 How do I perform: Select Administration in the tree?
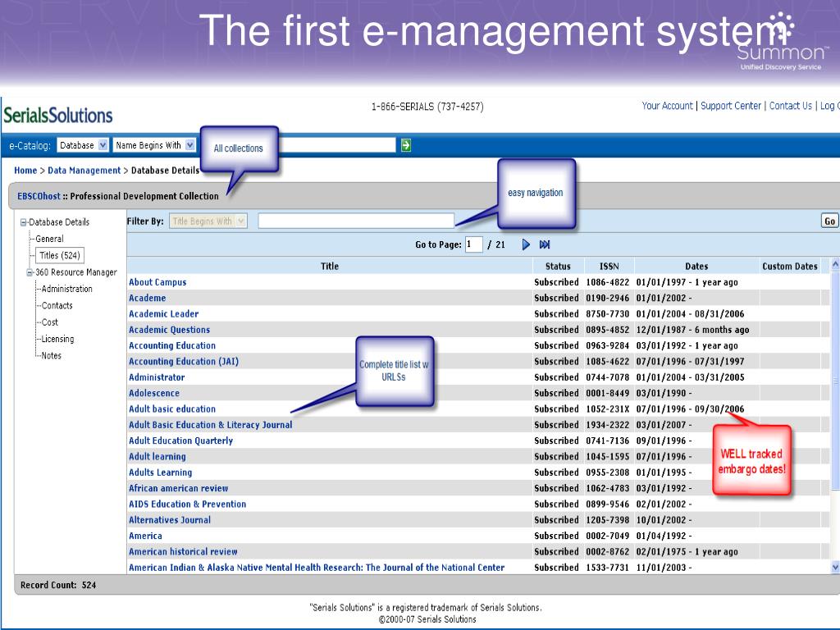(x=67, y=289)
